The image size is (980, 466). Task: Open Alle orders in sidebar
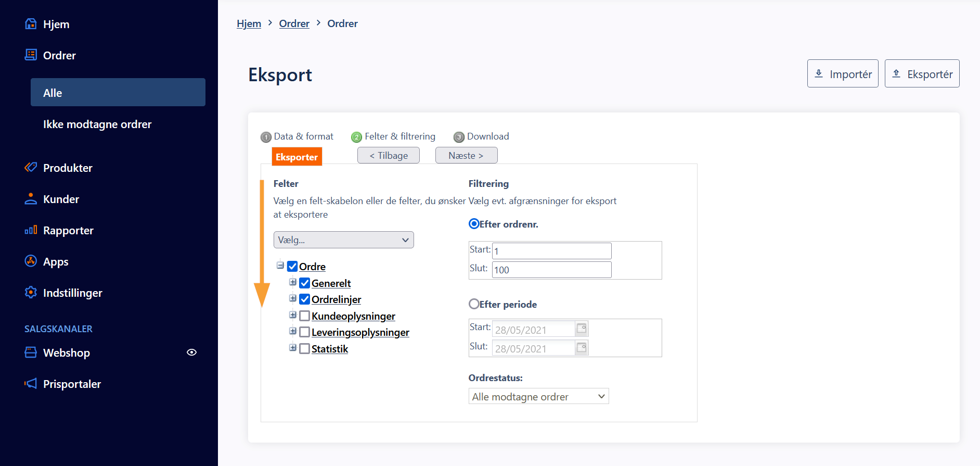[x=118, y=92]
